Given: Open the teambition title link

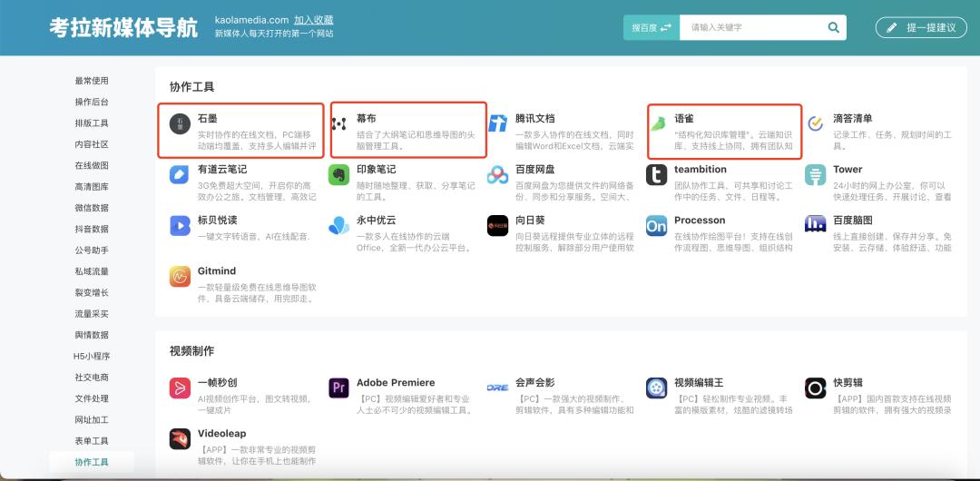Looking at the screenshot, I should [x=701, y=170].
